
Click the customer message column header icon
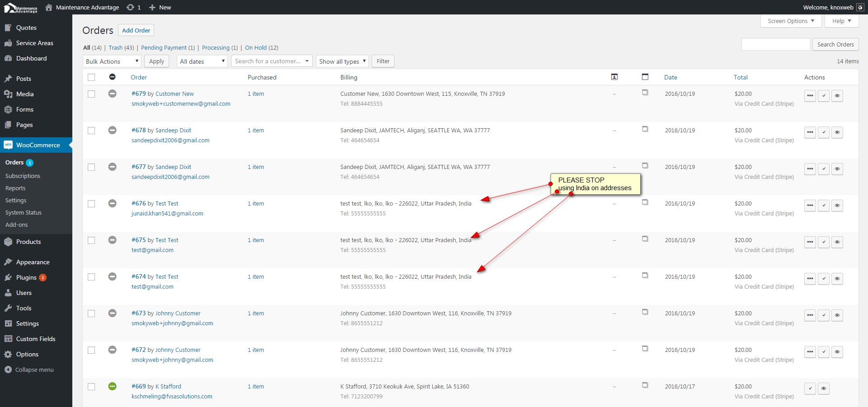click(x=614, y=77)
